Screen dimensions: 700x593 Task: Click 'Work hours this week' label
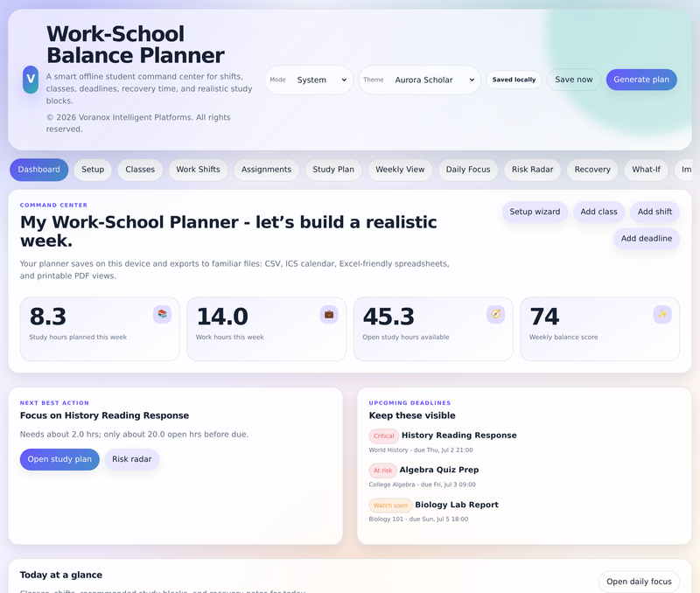coord(229,338)
